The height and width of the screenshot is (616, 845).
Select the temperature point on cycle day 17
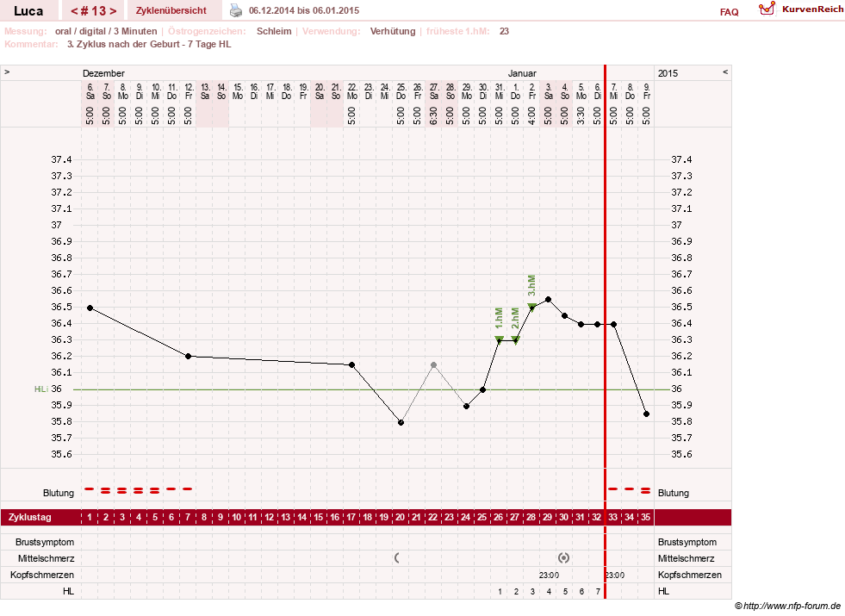pos(352,364)
